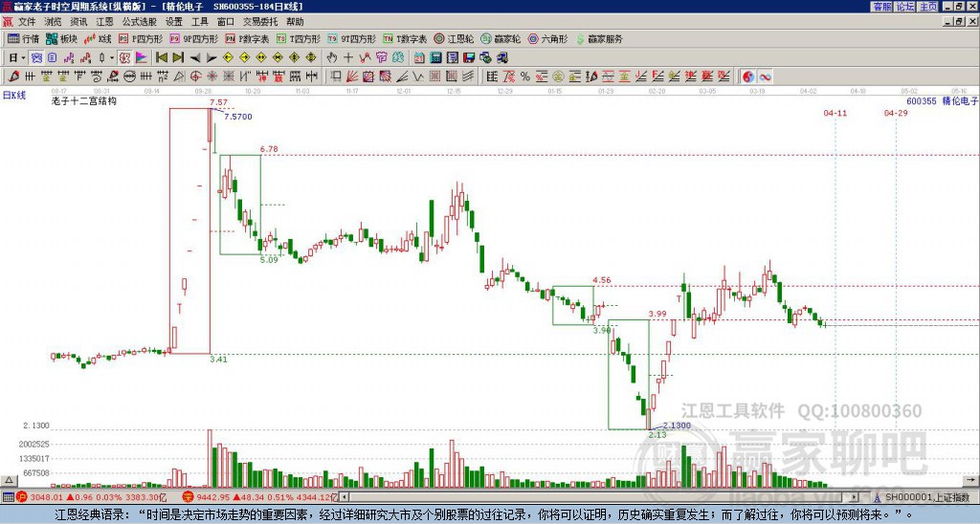The image size is (980, 524).
Task: Open the 交易委托 menu
Action: [x=260, y=22]
